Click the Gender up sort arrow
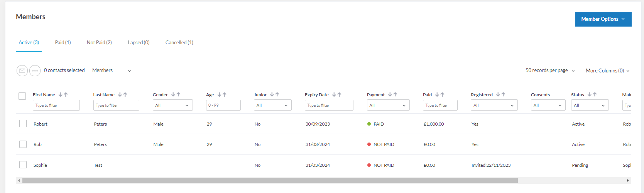This screenshot has height=193, width=644. [179, 94]
